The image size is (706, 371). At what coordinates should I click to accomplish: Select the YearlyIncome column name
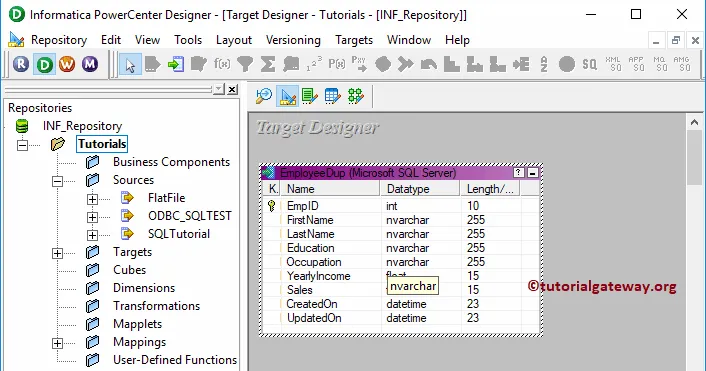[318, 276]
